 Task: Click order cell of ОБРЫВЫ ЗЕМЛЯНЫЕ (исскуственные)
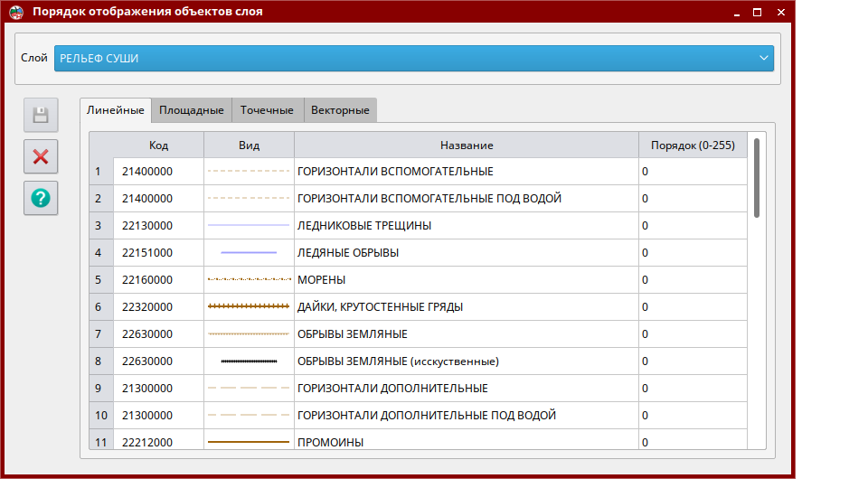[x=693, y=361]
